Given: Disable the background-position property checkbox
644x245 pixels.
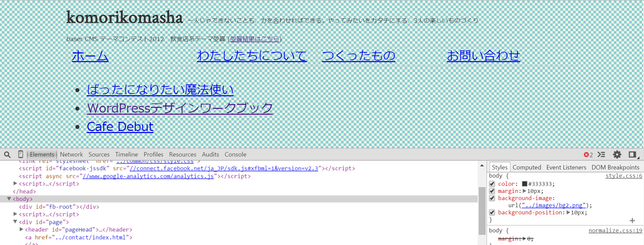Looking at the screenshot, I should coord(492,212).
